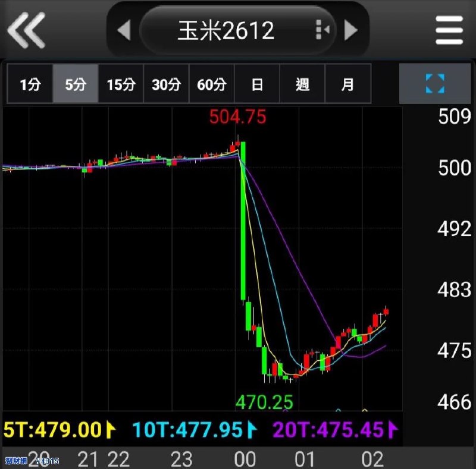Click the 10T:477.95 moving average label

click(x=195, y=430)
